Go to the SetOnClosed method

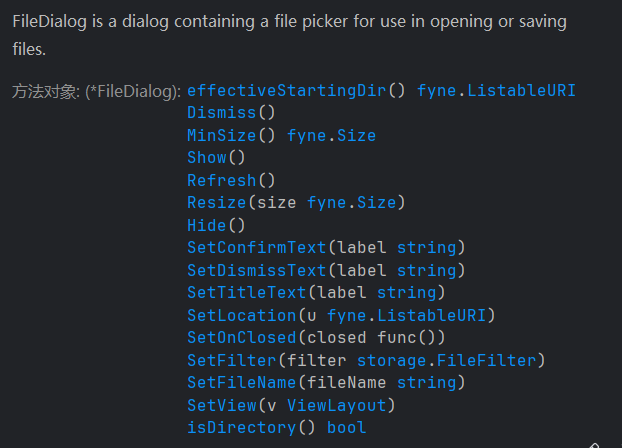point(241,338)
